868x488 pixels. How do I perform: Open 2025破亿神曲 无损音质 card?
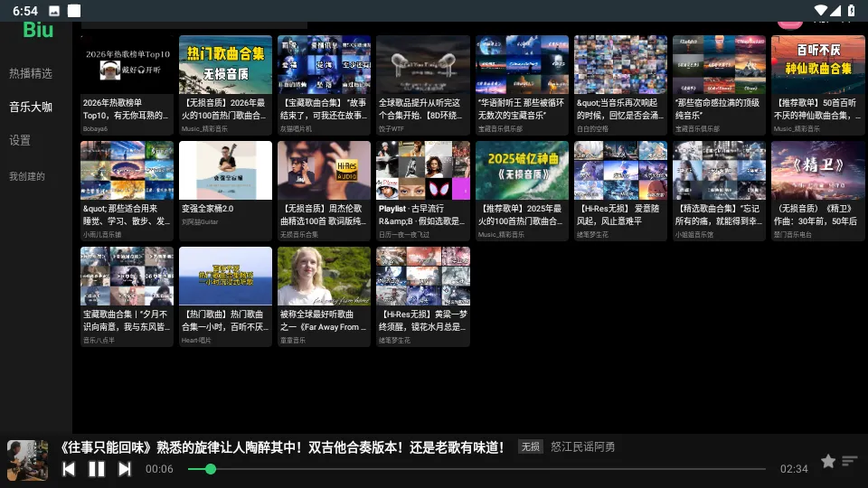pos(522,191)
